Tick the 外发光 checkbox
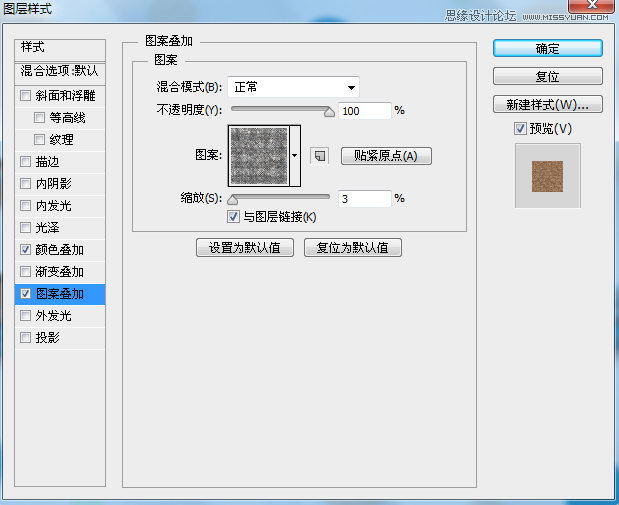The width and height of the screenshot is (619, 505). click(x=26, y=315)
